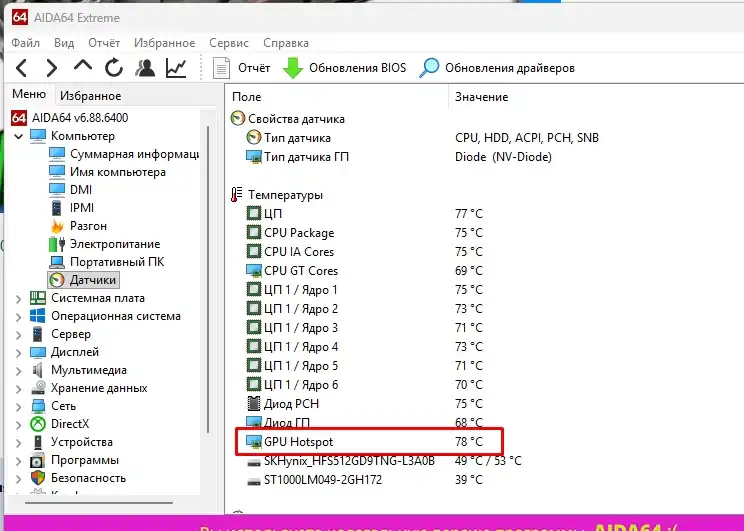744x531 pixels.
Task: Select the Тип датчика ГП row
Action: coord(399,157)
